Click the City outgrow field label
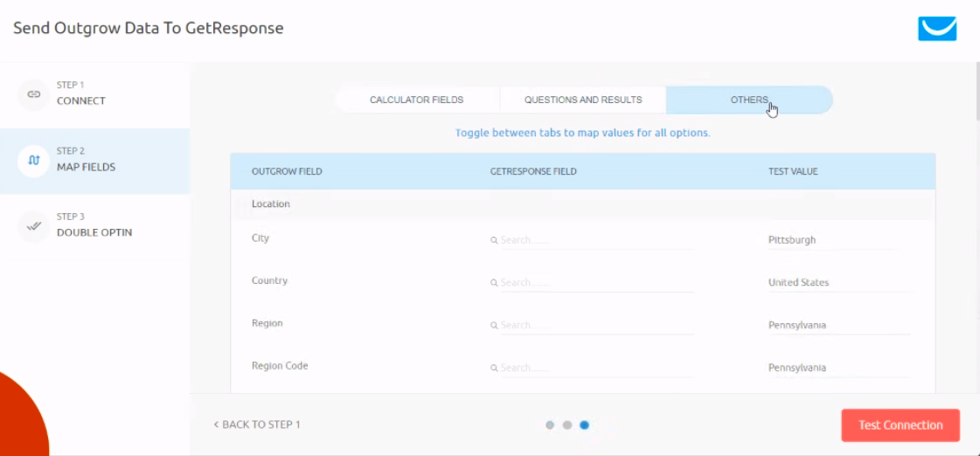Screen dimensions: 980x456 coord(261,238)
